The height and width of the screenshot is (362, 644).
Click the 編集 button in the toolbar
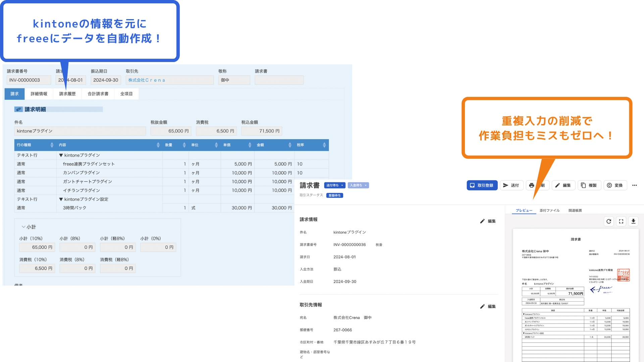pos(563,185)
